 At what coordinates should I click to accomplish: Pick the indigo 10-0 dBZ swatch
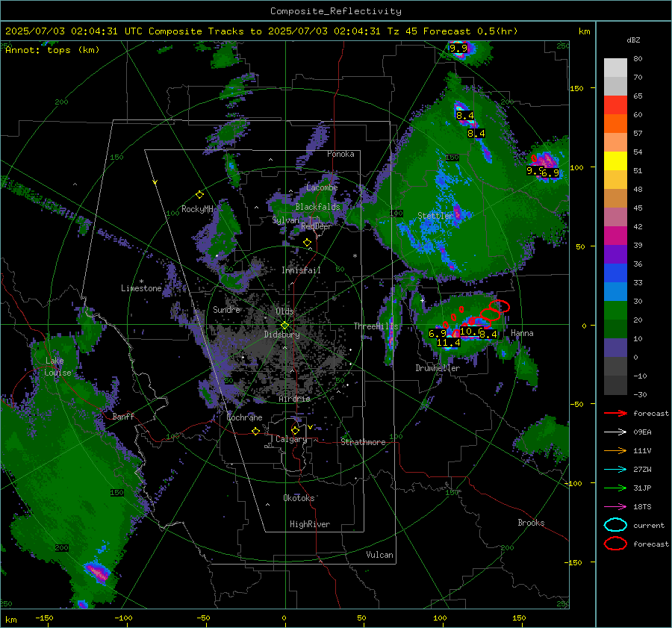point(615,348)
